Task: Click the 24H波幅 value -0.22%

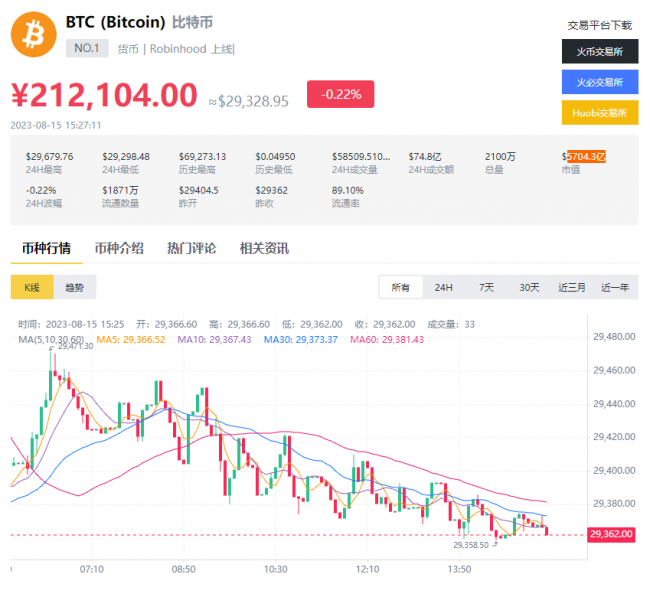Action: (41, 190)
